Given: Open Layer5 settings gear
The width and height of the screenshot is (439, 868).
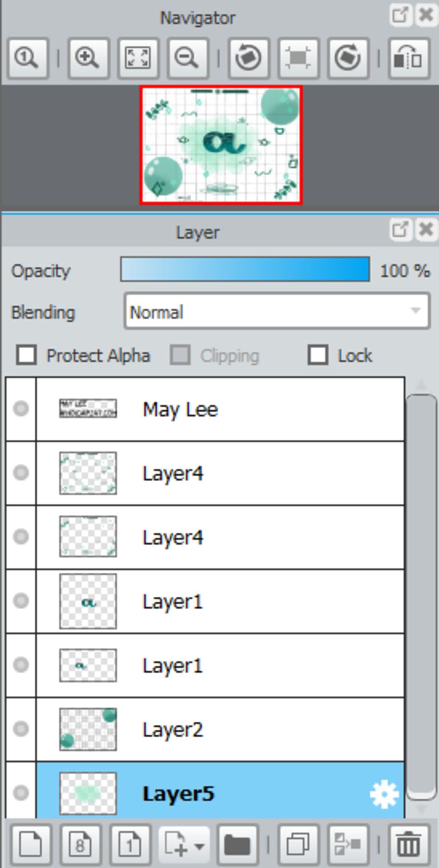Looking at the screenshot, I should click(x=384, y=794).
